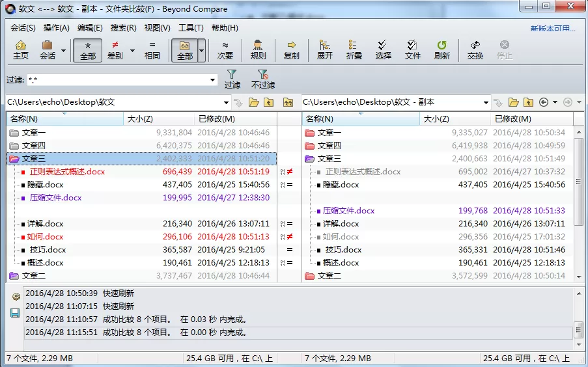Click left pane parent folder up icon
588x367 pixels.
pos(268,102)
